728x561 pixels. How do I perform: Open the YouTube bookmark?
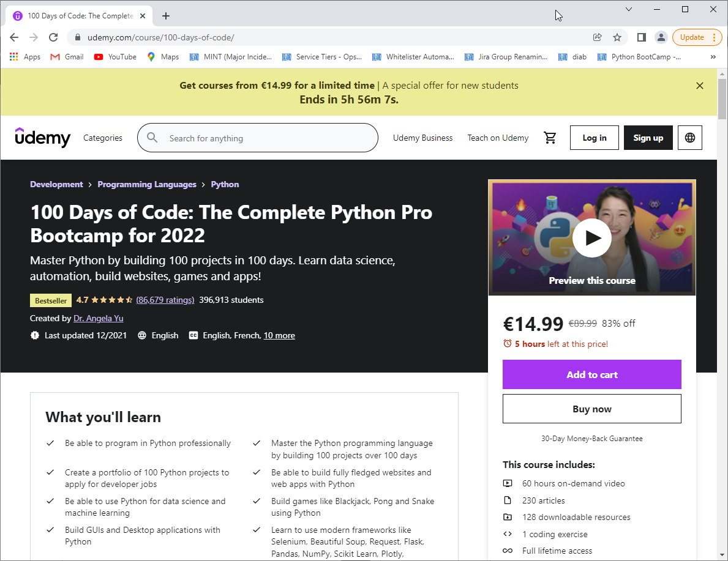tap(115, 57)
